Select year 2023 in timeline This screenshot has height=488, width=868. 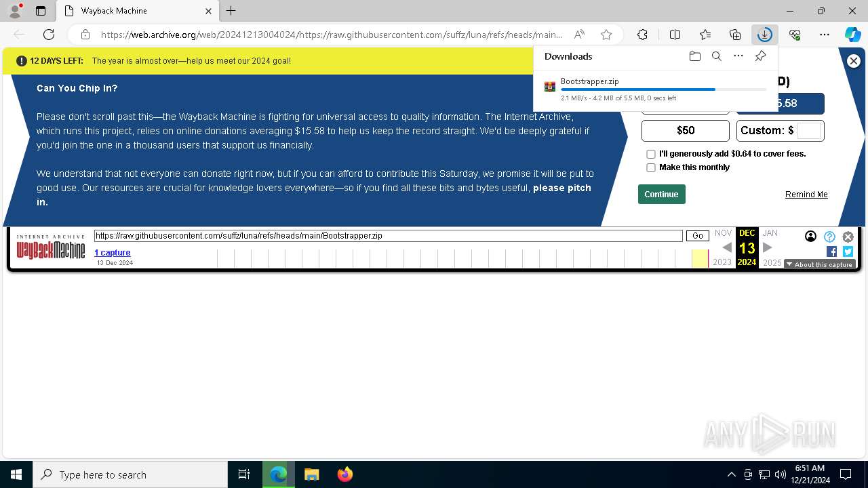(x=722, y=262)
